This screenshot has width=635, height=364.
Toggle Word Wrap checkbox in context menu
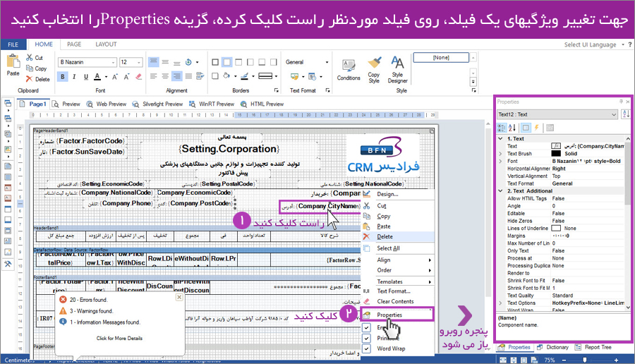[x=366, y=348]
